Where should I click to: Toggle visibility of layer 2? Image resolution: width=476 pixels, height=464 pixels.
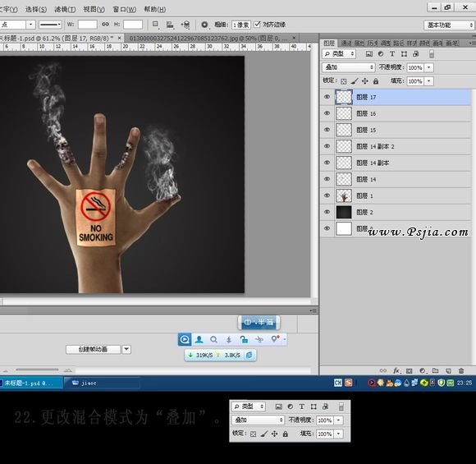point(327,212)
